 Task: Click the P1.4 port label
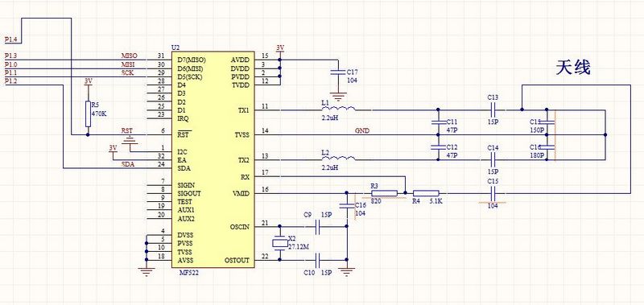pyautogui.click(x=10, y=39)
